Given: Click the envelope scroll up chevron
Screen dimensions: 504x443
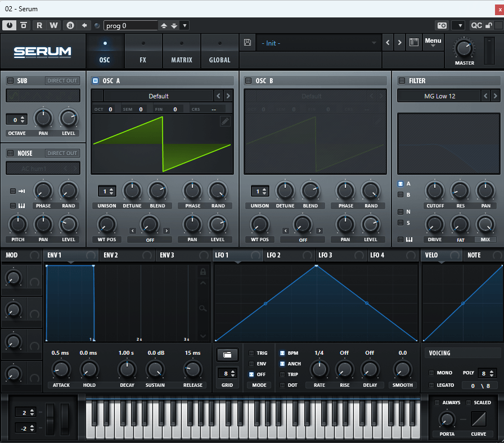Looking at the screenshot, I should (x=203, y=283).
